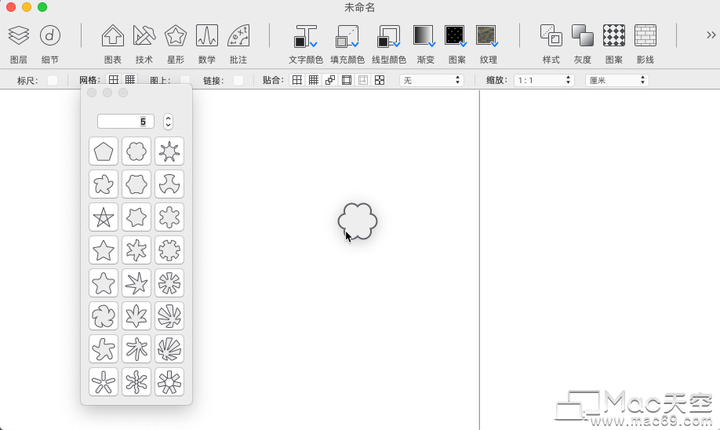Enable the 链接 link checkbox
The width and height of the screenshot is (720, 430).
[238, 80]
